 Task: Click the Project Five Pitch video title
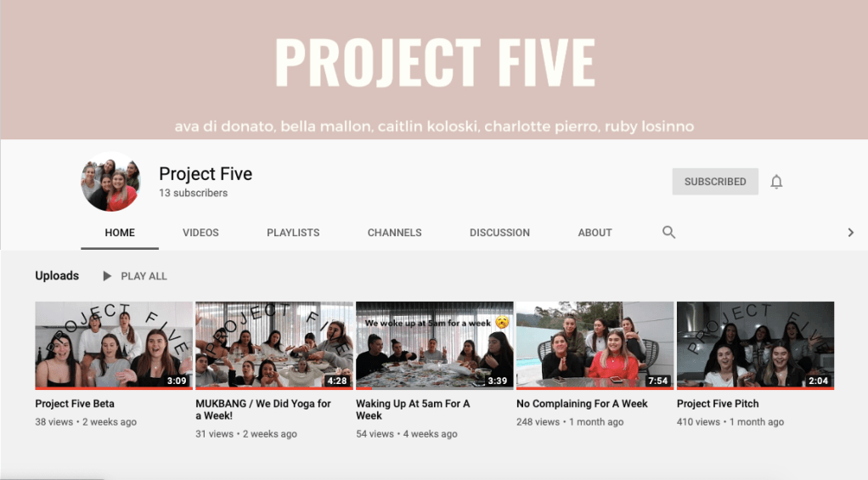click(718, 404)
